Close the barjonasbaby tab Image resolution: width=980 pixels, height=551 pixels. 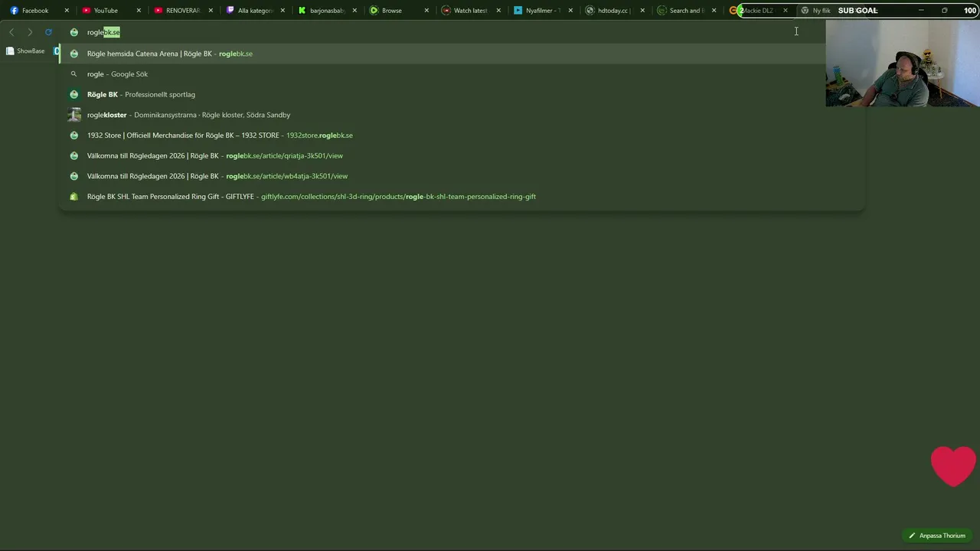(x=354, y=11)
